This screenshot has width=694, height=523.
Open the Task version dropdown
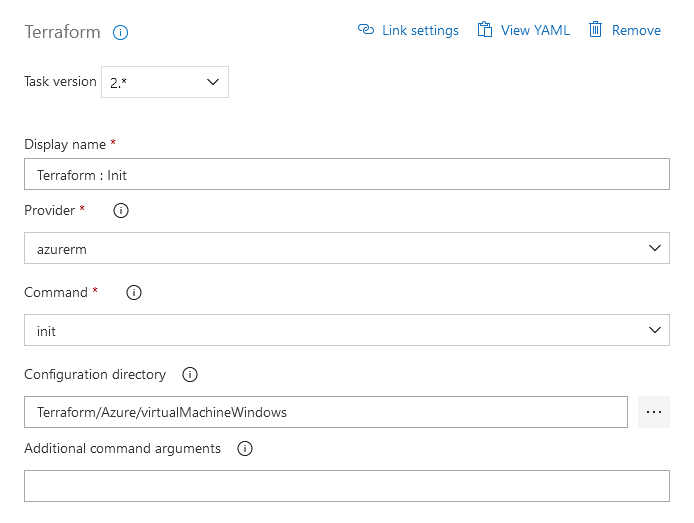coord(165,82)
